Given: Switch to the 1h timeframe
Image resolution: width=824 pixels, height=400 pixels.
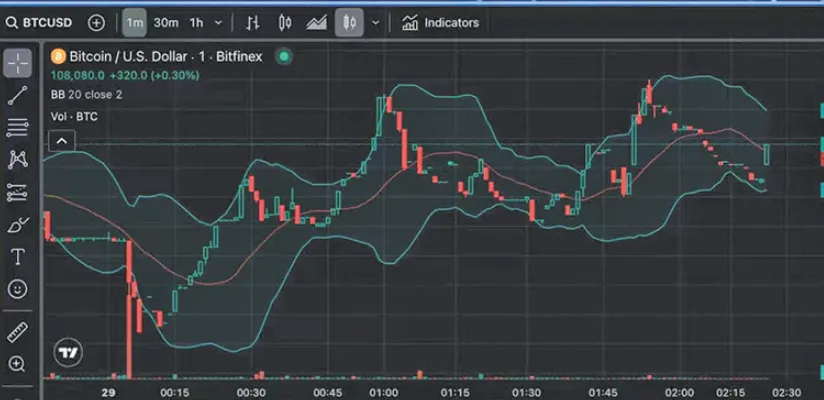Looking at the screenshot, I should 196,23.
